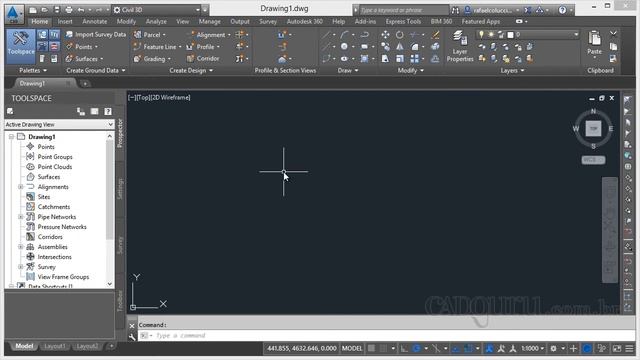
Task: Click the search keyword input box
Action: pos(404,10)
